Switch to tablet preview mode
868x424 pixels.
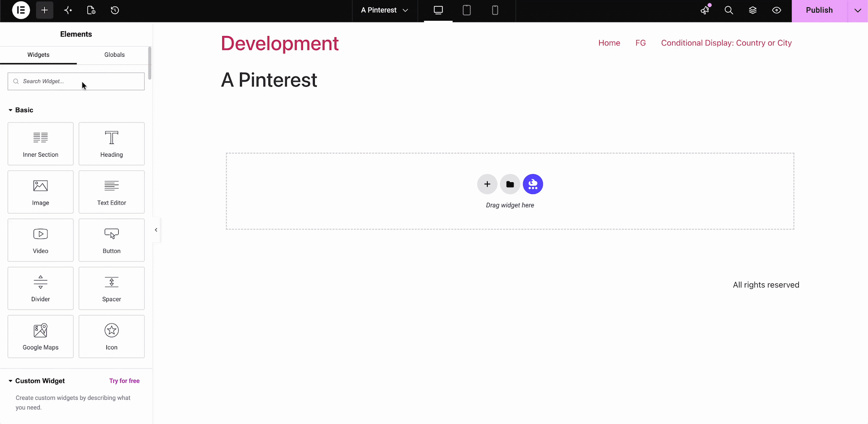[467, 10]
